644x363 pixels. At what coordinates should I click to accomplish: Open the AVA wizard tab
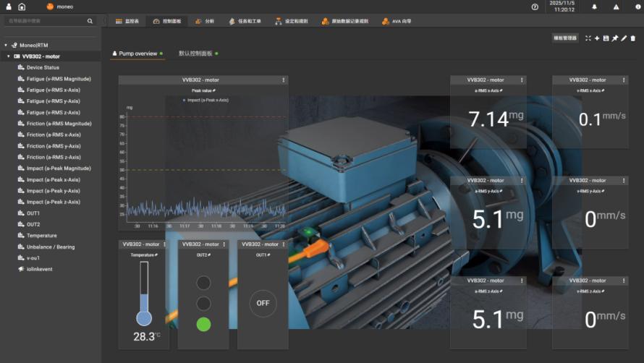397,22
